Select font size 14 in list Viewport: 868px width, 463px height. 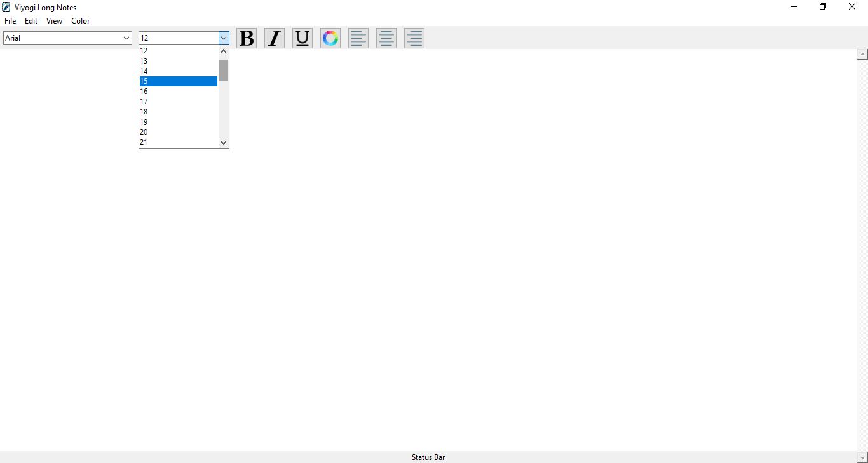(x=179, y=71)
